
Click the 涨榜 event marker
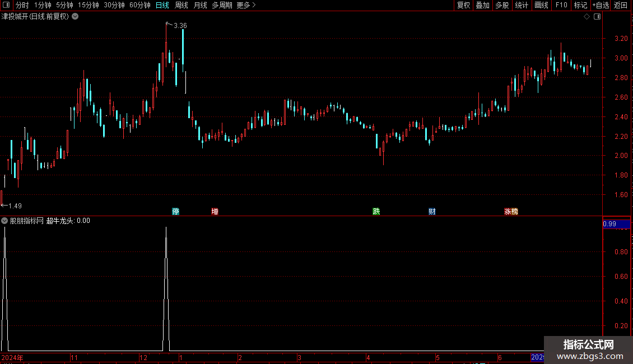(x=511, y=211)
